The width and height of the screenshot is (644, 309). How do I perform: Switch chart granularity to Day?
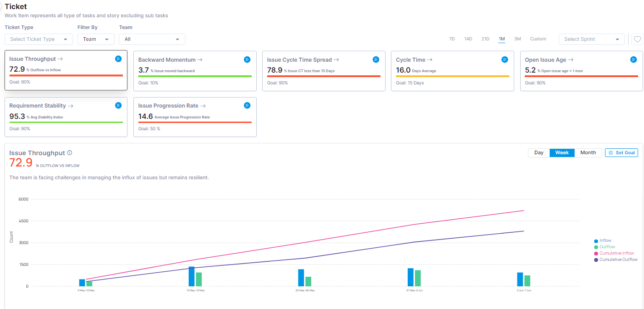tap(539, 153)
